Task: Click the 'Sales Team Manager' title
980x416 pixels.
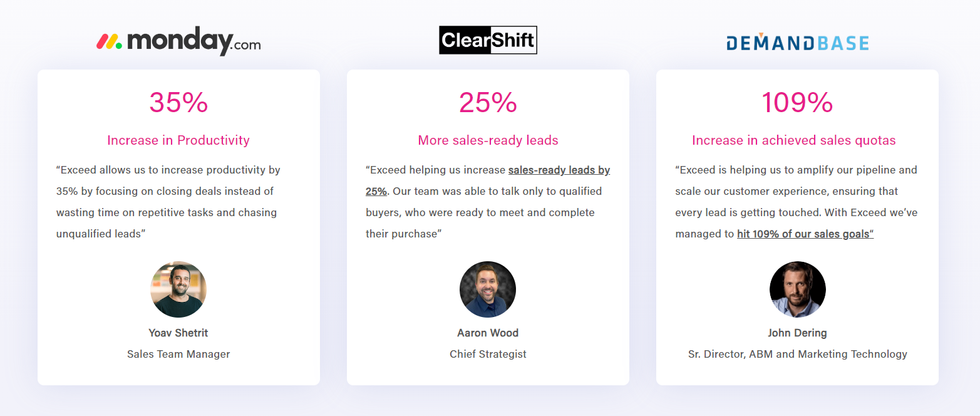Action: (178, 354)
